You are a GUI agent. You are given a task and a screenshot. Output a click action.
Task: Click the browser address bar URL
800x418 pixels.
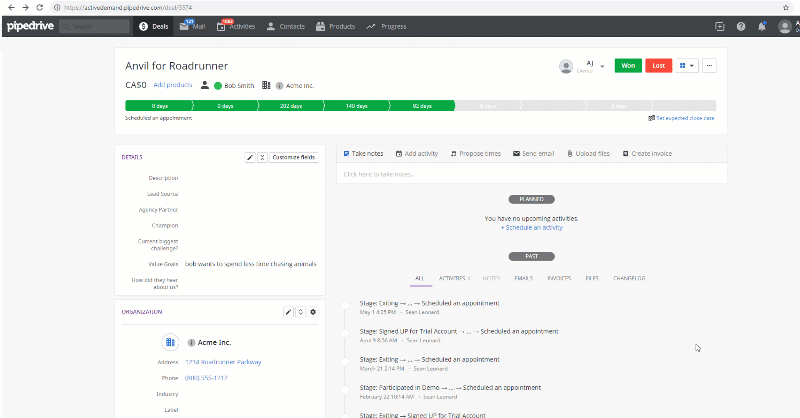[128, 8]
